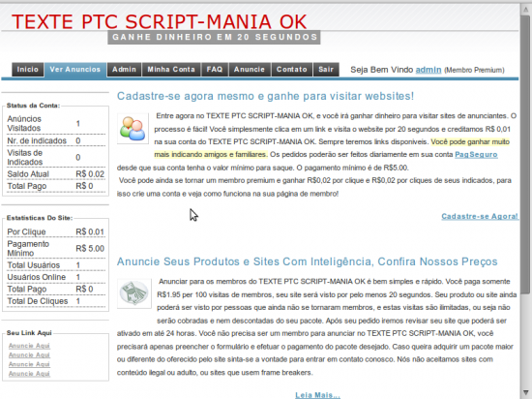Open the Minha Conta menu tab
Image resolution: width=532 pixels, height=399 pixels.
(171, 70)
